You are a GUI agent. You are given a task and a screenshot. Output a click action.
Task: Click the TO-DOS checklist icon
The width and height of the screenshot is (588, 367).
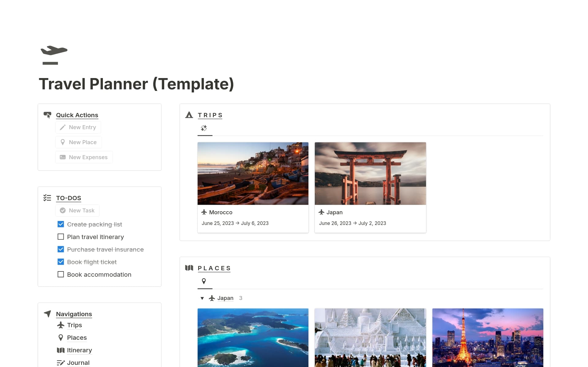(x=47, y=198)
